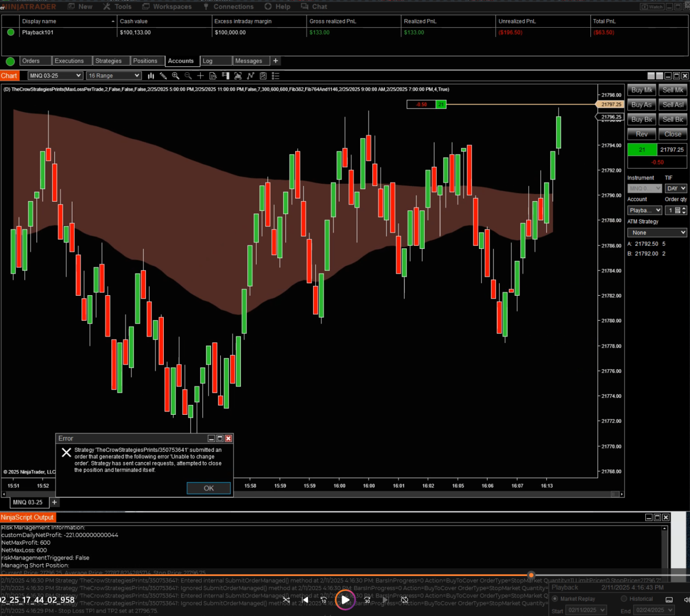
Task: Open the chart bar type selector icon
Action: click(x=151, y=75)
